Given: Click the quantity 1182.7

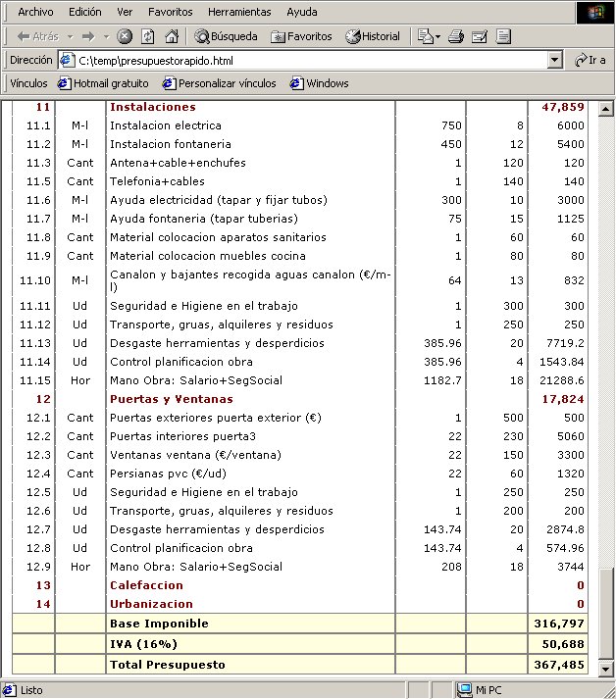Looking at the screenshot, I should point(442,380).
